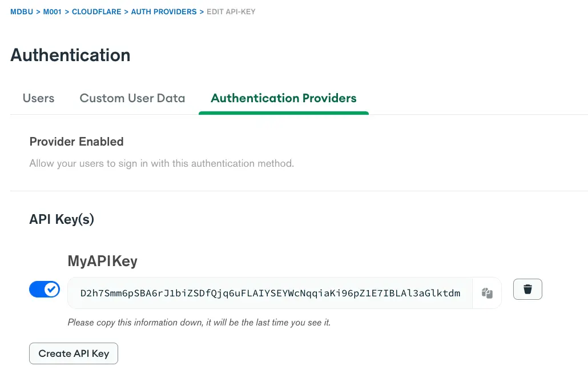
Task: Toggle the MyAPIKey enabled switch off
Action: click(x=45, y=289)
